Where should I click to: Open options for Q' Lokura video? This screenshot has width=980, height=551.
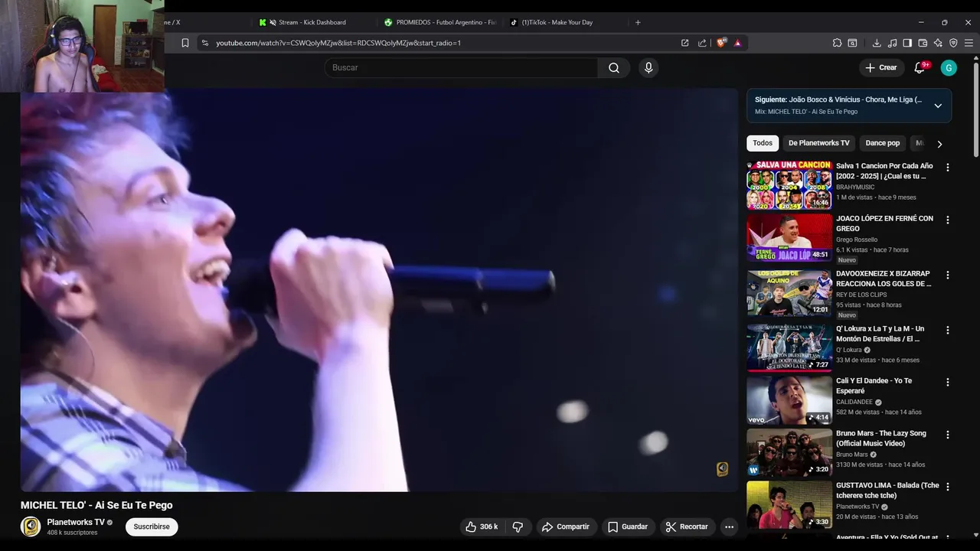948,330
